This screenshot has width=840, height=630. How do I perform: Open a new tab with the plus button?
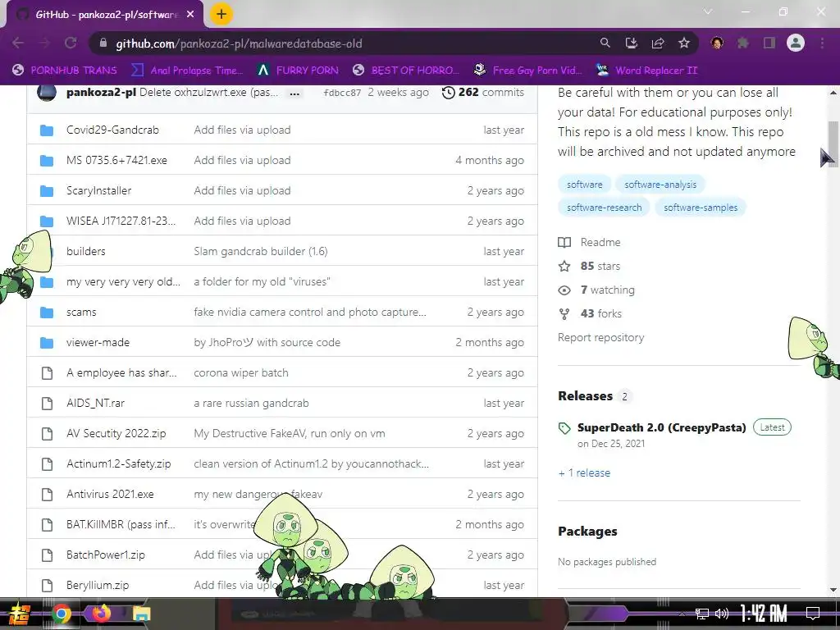pos(221,14)
